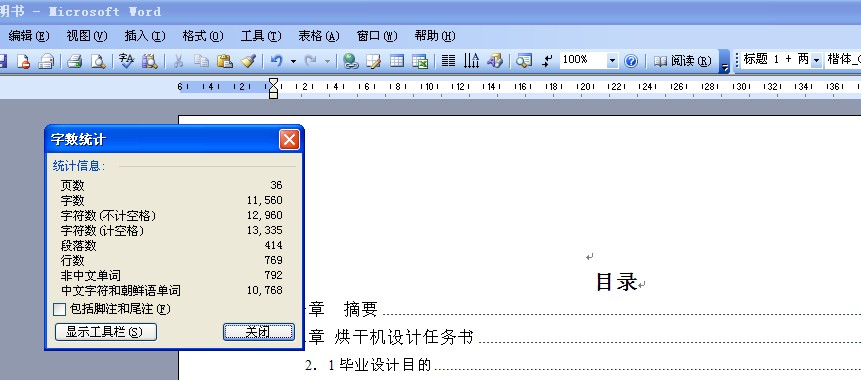The image size is (861, 380).
Task: Click the Redo arrow icon
Action: [311, 60]
